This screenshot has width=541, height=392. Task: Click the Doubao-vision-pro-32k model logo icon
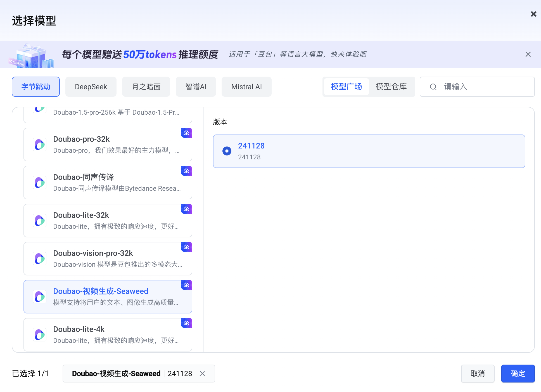(40, 259)
